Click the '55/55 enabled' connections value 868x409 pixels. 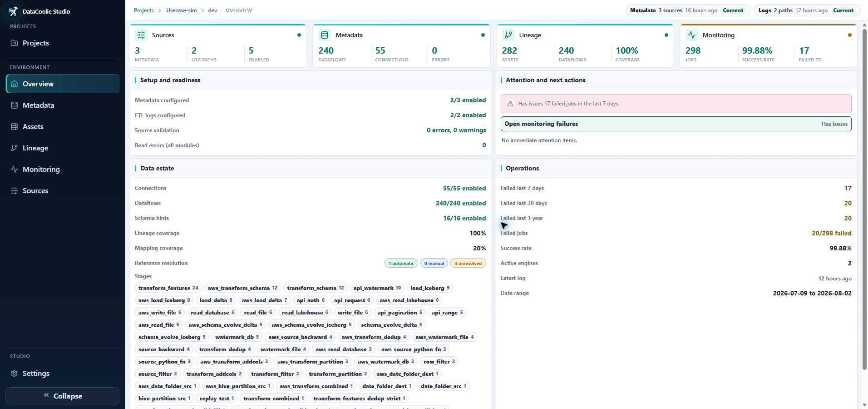(x=464, y=188)
